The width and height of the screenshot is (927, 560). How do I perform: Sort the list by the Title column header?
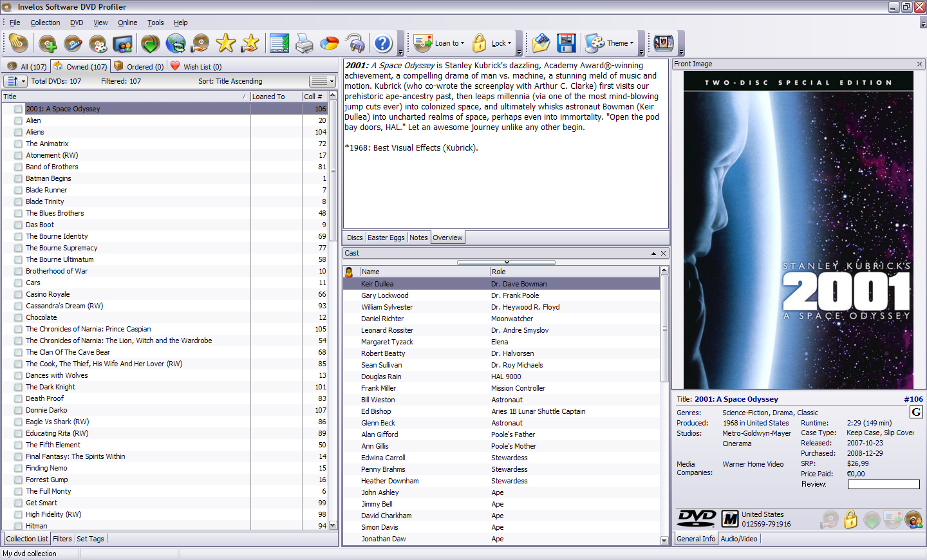pyautogui.click(x=126, y=97)
